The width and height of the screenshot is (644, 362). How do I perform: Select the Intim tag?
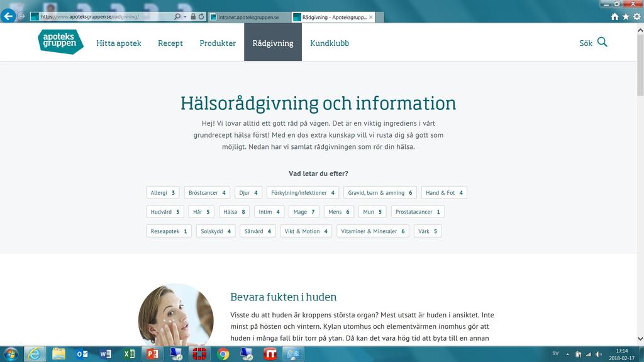[269, 212]
